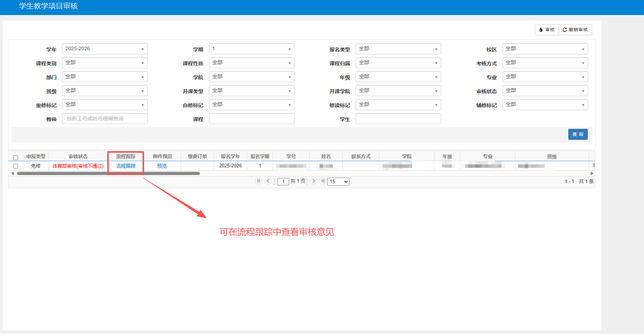
Task: Check the select-all checkbox in table header
Action: (x=15, y=157)
